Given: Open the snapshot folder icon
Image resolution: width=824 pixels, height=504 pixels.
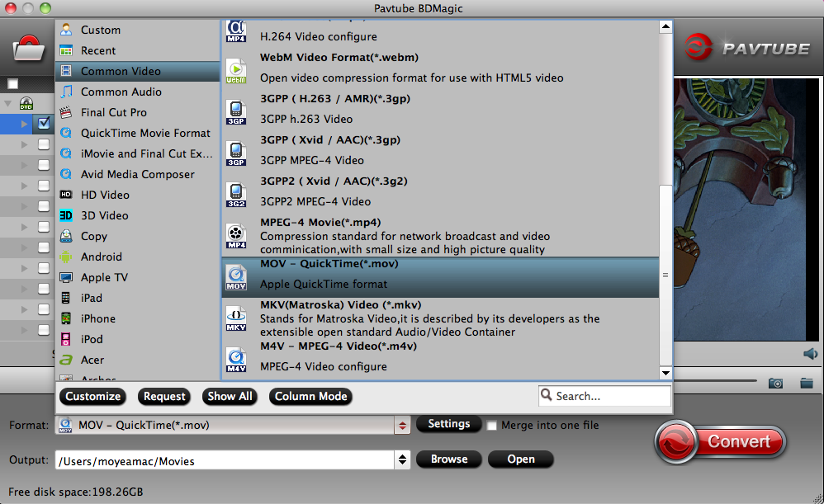Looking at the screenshot, I should [807, 384].
